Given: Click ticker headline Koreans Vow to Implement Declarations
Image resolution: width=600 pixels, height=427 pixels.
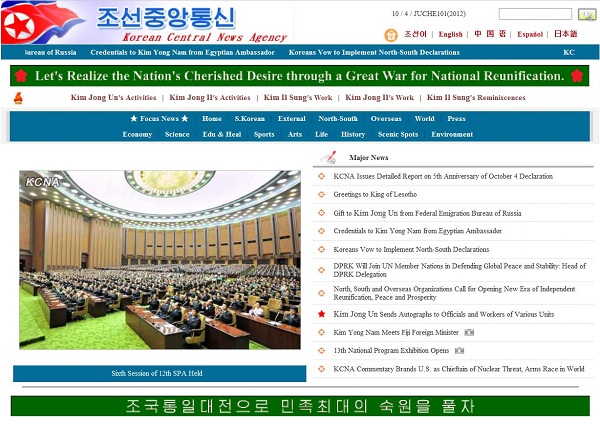Looking at the screenshot, I should click(374, 52).
